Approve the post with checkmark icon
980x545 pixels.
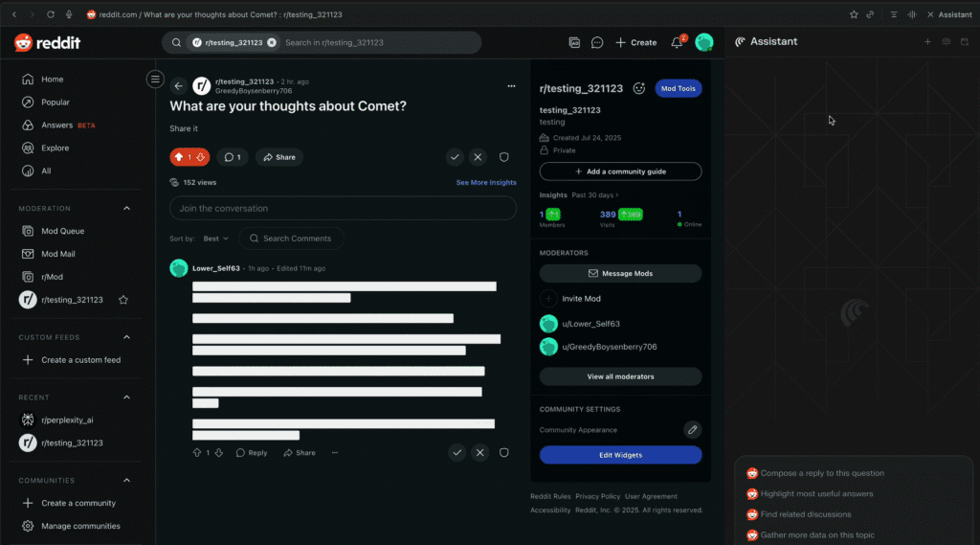(x=455, y=157)
